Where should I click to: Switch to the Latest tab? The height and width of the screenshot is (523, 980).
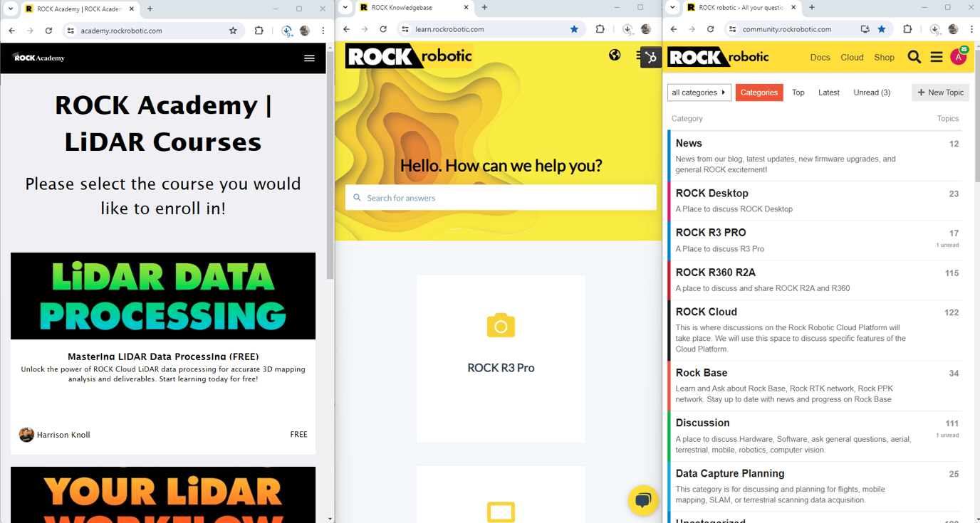pos(828,93)
